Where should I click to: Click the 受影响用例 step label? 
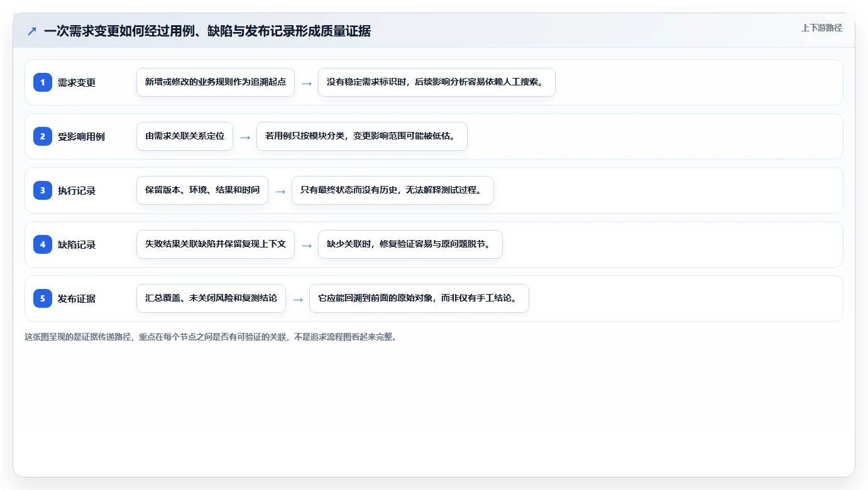click(x=81, y=136)
